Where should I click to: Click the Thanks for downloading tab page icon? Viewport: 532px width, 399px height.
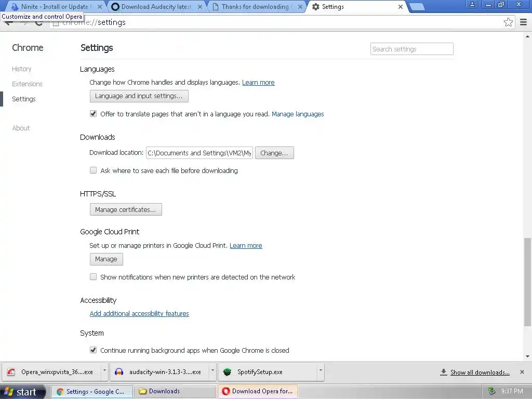coord(216,7)
